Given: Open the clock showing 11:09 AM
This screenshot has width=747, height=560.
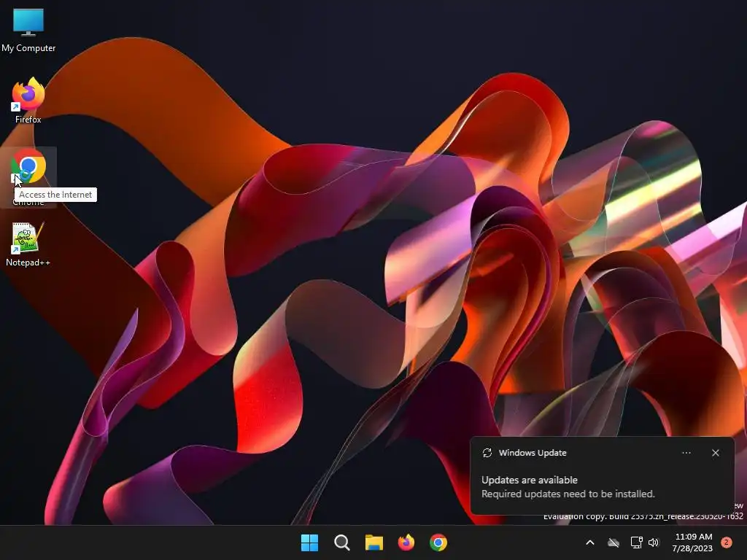Looking at the screenshot, I should click(693, 537).
